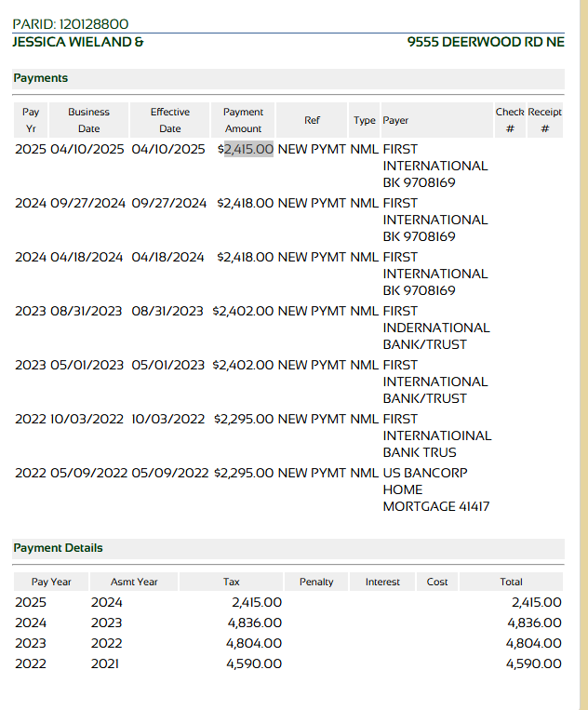
Task: Click the Payment Amount column header
Action: (243, 120)
